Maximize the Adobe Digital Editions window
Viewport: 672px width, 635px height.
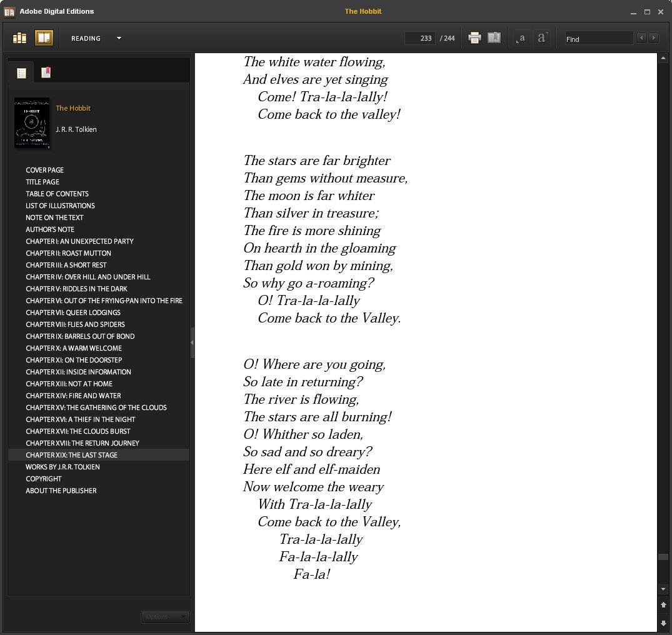click(647, 12)
